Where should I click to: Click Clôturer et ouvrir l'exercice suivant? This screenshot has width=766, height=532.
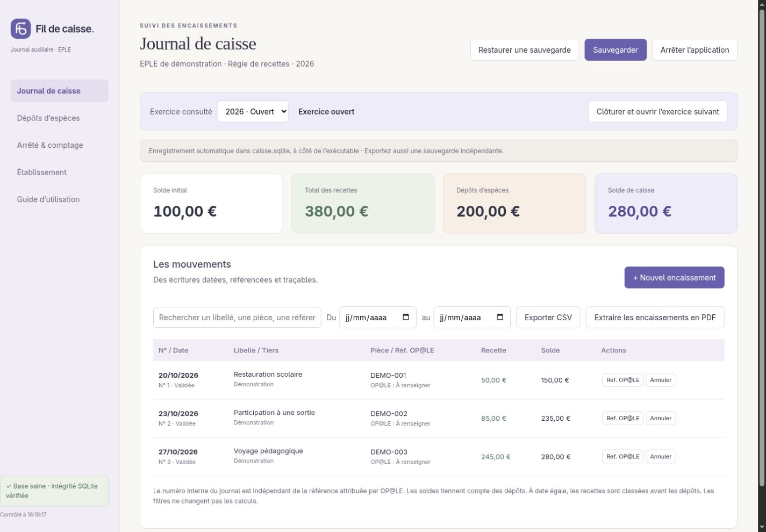pos(657,112)
